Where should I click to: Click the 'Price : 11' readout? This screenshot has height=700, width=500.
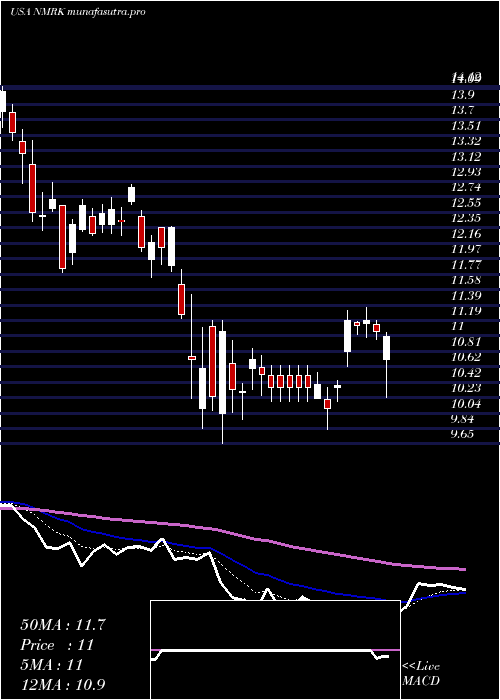point(57,645)
